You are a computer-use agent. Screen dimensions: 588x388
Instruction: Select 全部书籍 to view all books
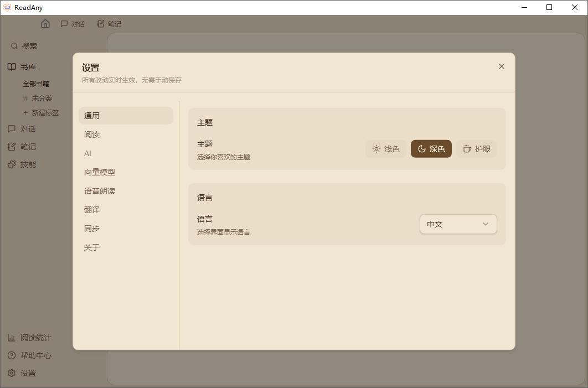pos(37,83)
